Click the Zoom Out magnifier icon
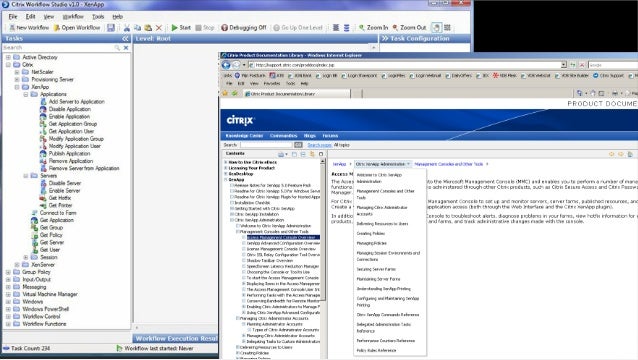 click(395, 28)
